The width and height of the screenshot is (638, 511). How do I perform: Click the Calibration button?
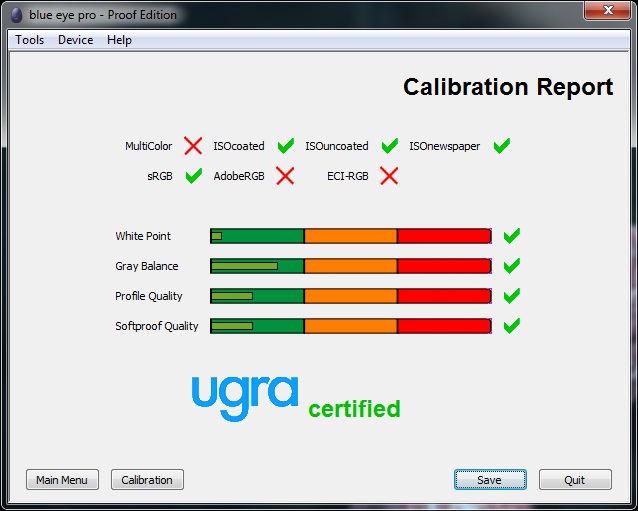pyautogui.click(x=147, y=480)
